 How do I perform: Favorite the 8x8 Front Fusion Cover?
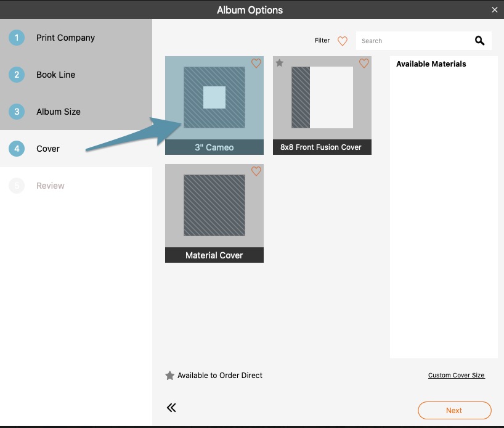click(x=364, y=63)
